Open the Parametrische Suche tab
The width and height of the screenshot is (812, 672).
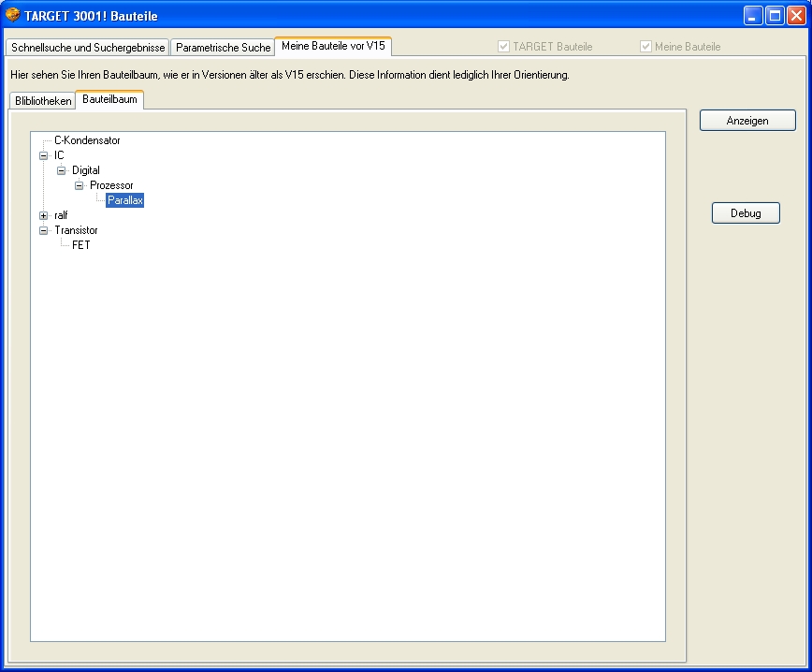coord(223,47)
